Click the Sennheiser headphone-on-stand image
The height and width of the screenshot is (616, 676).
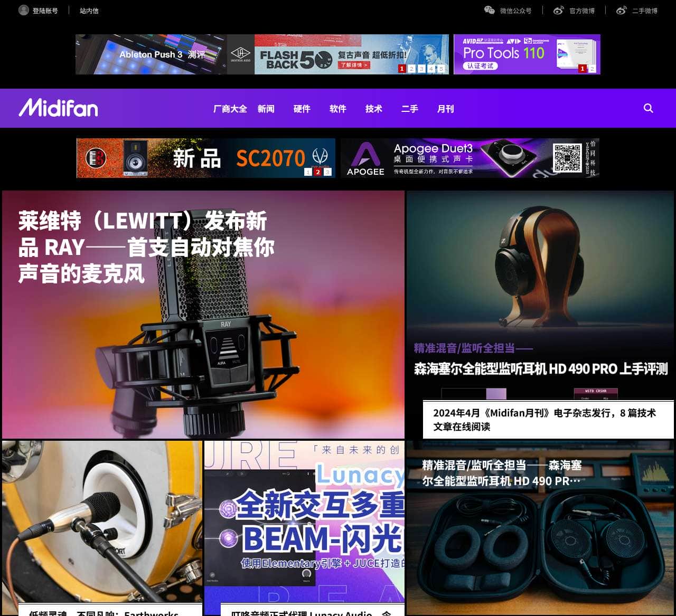(x=540, y=267)
